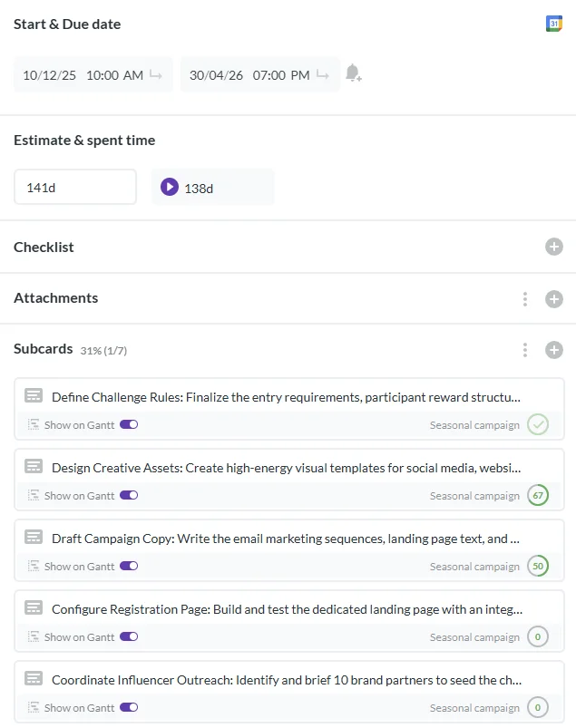The image size is (576, 728).
Task: Add a reminder with the bell icon
Action: coord(354,73)
